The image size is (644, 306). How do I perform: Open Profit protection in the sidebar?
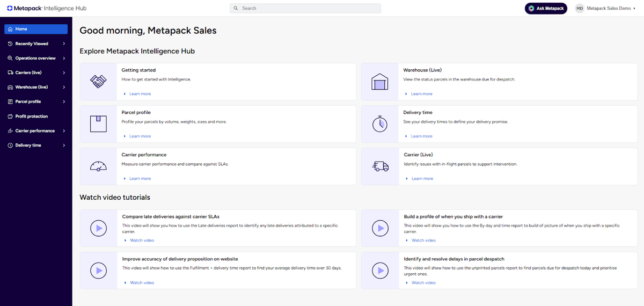tap(36, 116)
